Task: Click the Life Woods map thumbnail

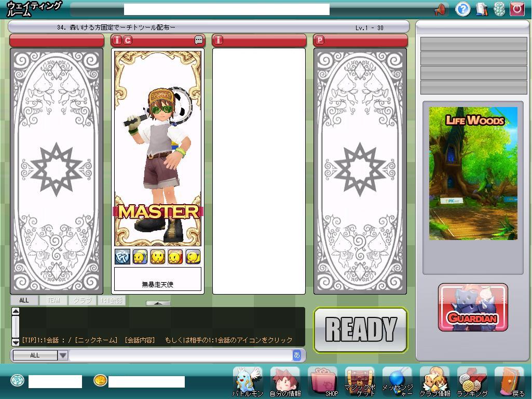Action: coord(473,173)
